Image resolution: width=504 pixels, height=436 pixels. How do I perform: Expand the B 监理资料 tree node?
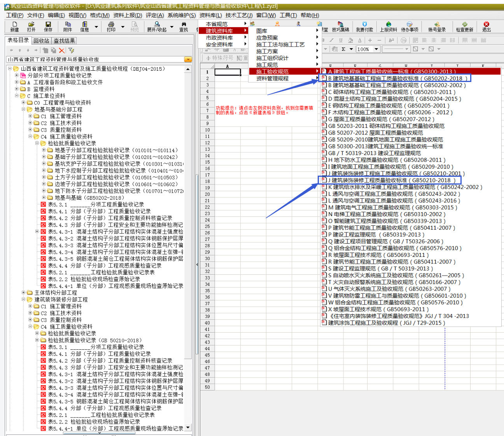click(17, 89)
